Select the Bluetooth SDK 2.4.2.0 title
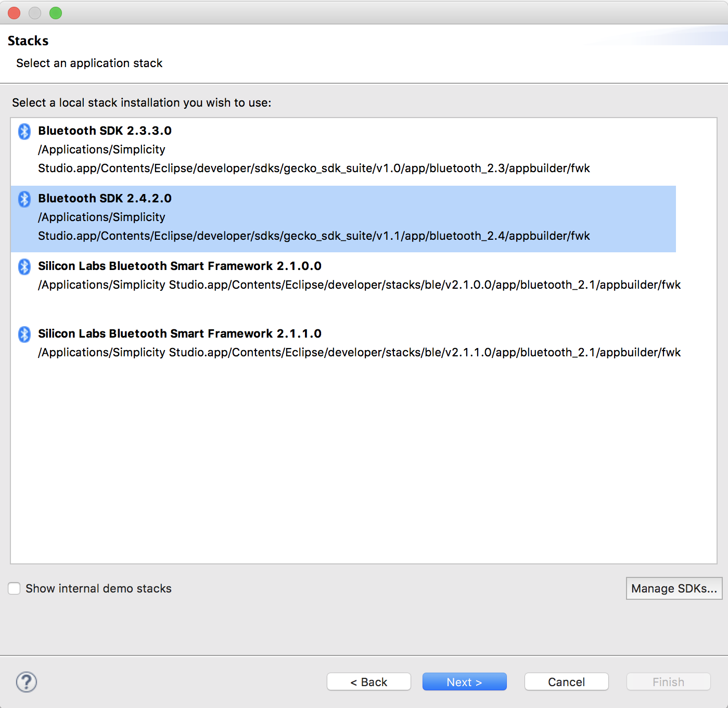728x708 pixels. [x=105, y=198]
